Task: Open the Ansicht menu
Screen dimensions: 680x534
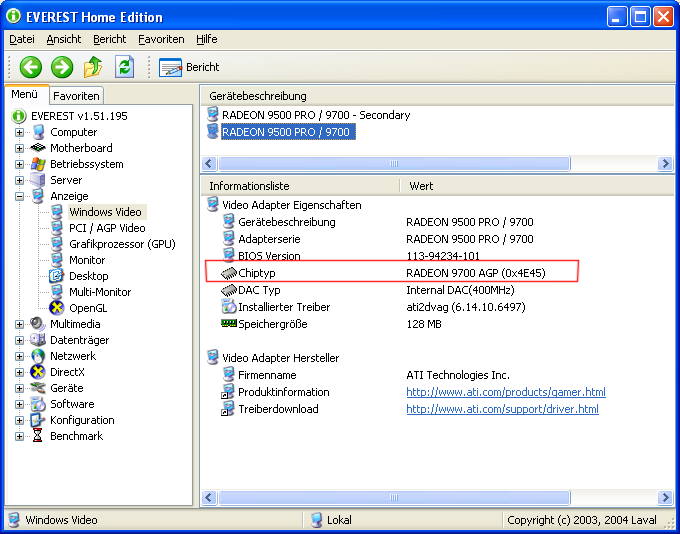Action: pos(64,39)
